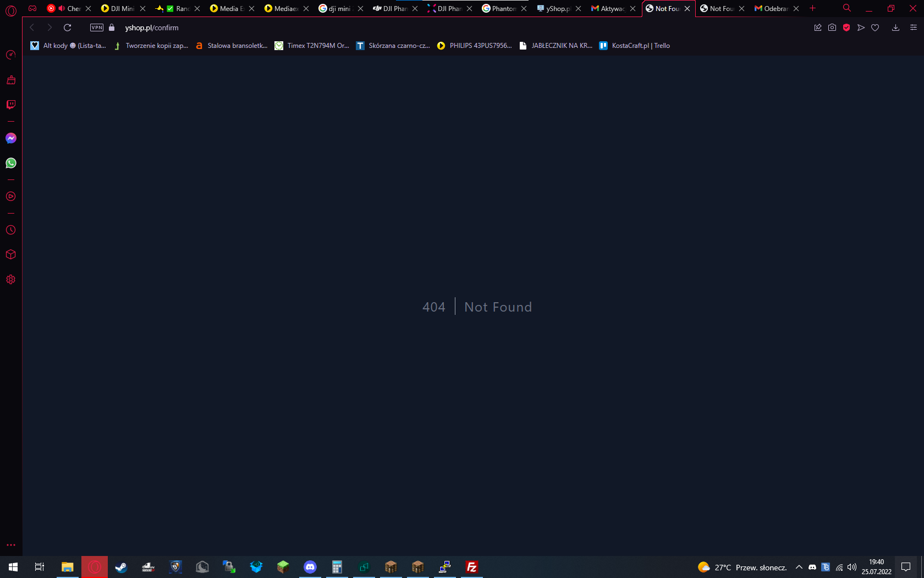Toggle the VPN badge in address bar
The width and height of the screenshot is (924, 578).
(x=97, y=28)
